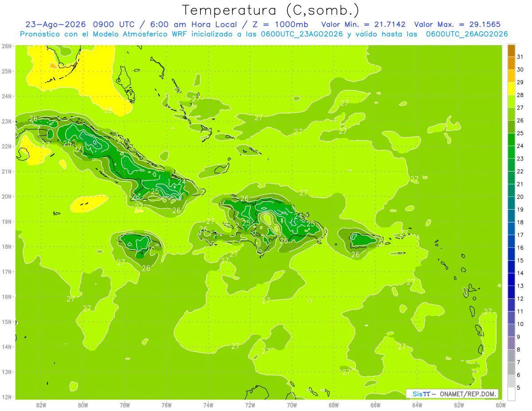Click the legend scale label "10"
This screenshot has height=411, width=532.
point(520,324)
